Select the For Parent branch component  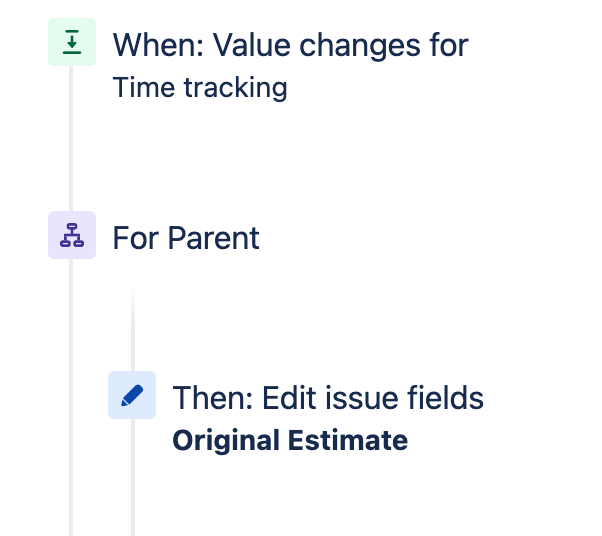point(186,238)
